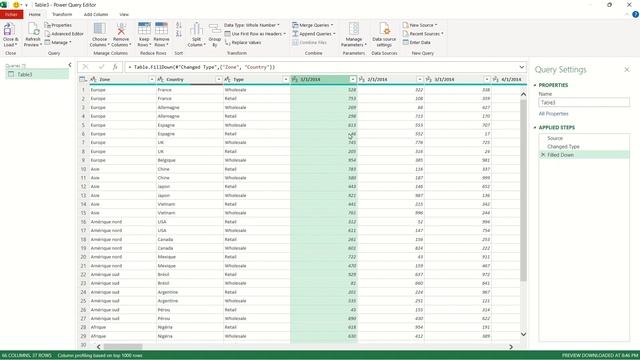Click the Split Column icon

click(x=196, y=29)
